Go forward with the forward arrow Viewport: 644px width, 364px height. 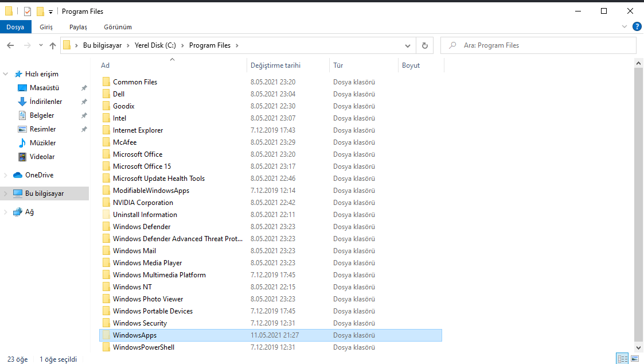[x=27, y=45]
